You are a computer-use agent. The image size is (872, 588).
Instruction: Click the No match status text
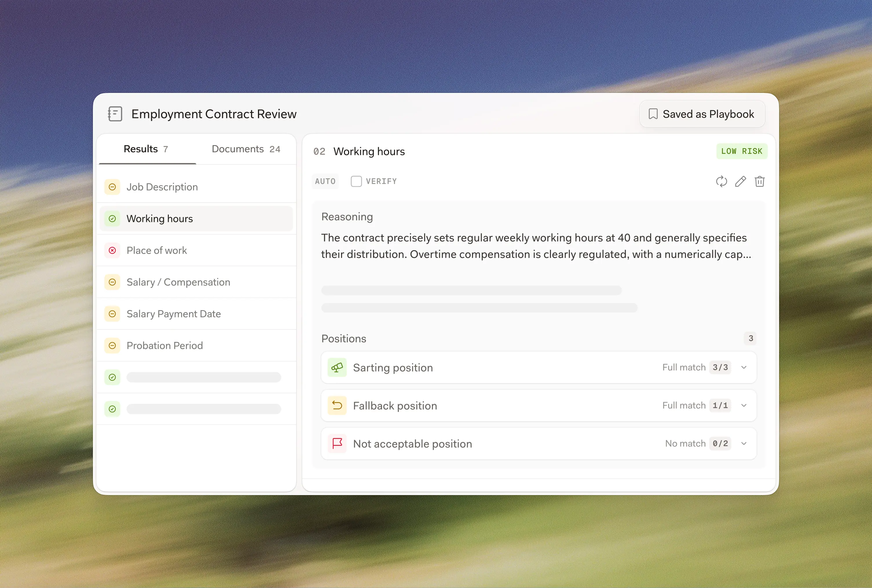(685, 444)
